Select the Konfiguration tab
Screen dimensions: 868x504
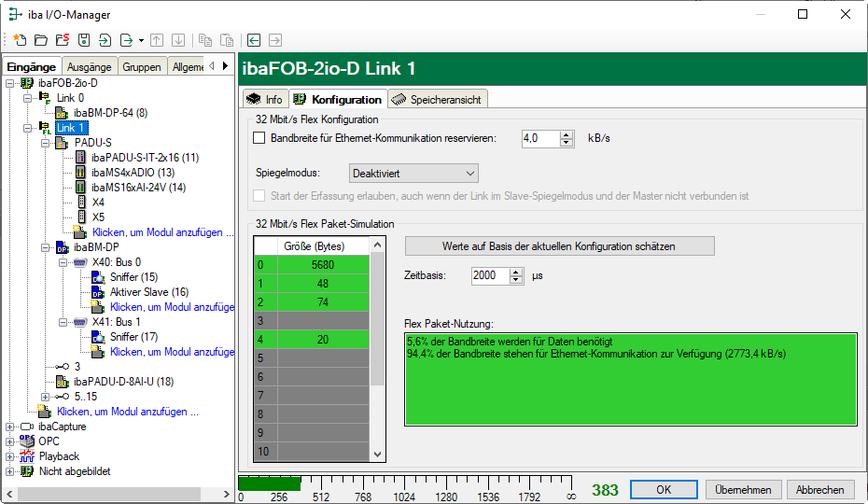(x=338, y=99)
